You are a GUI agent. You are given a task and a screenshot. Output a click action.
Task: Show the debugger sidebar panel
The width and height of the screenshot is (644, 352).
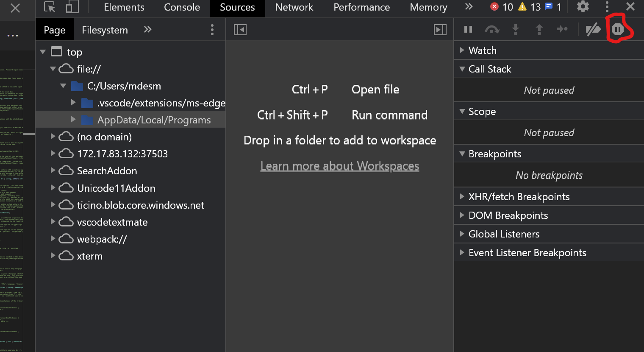[x=440, y=30]
